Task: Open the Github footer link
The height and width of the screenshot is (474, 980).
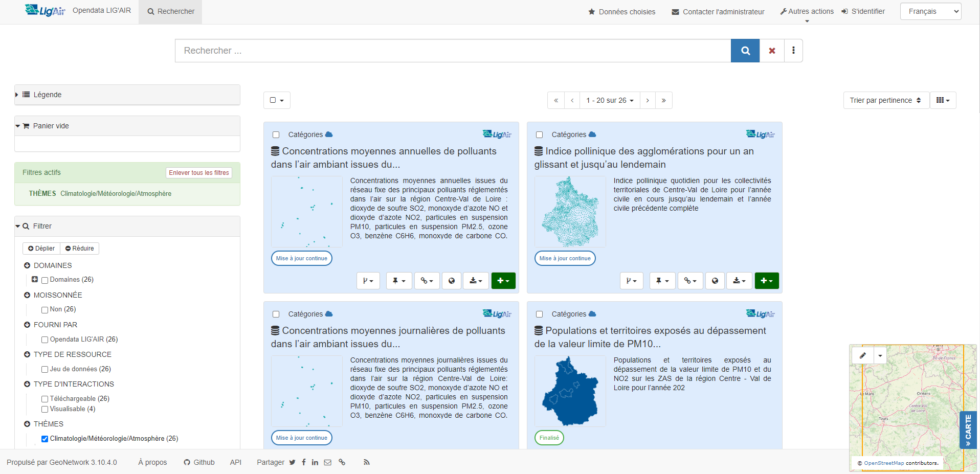Action: [x=199, y=462]
